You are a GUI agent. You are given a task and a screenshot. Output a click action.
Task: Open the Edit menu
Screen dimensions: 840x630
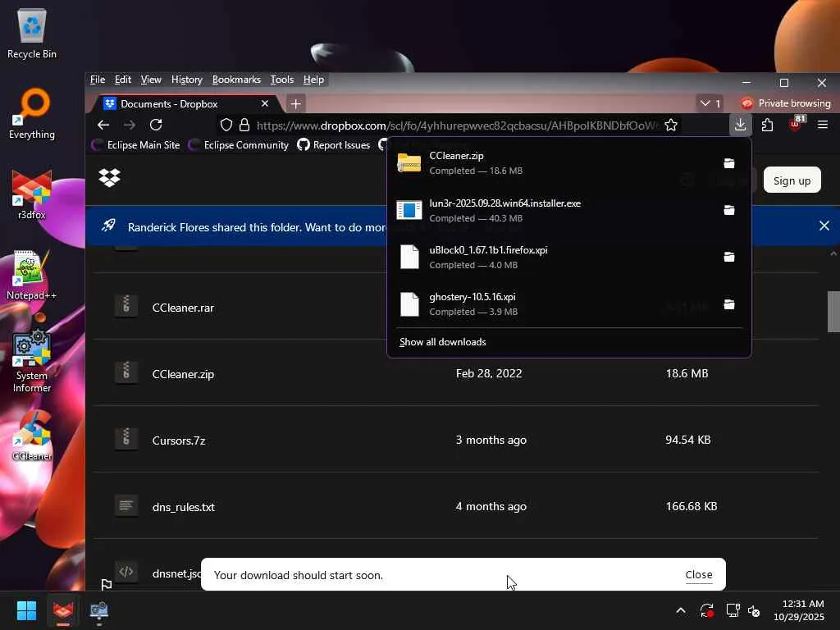(123, 80)
